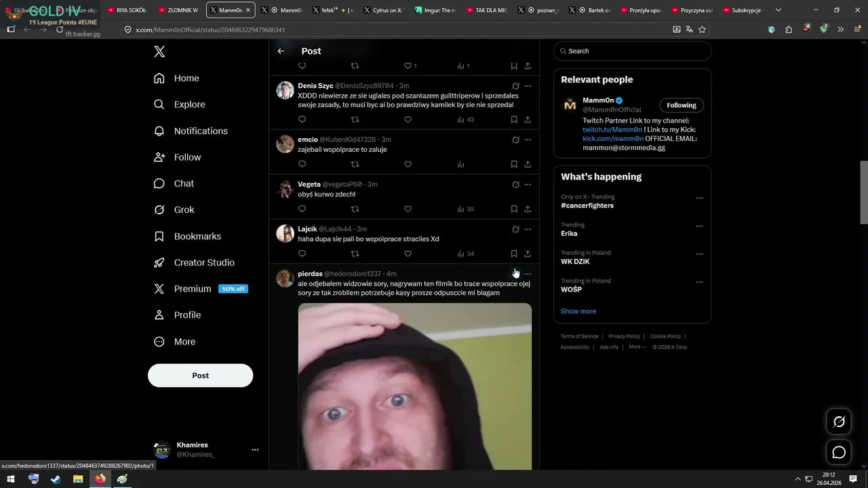
Task: Bookmark Lajcik's comment
Action: [x=514, y=253]
